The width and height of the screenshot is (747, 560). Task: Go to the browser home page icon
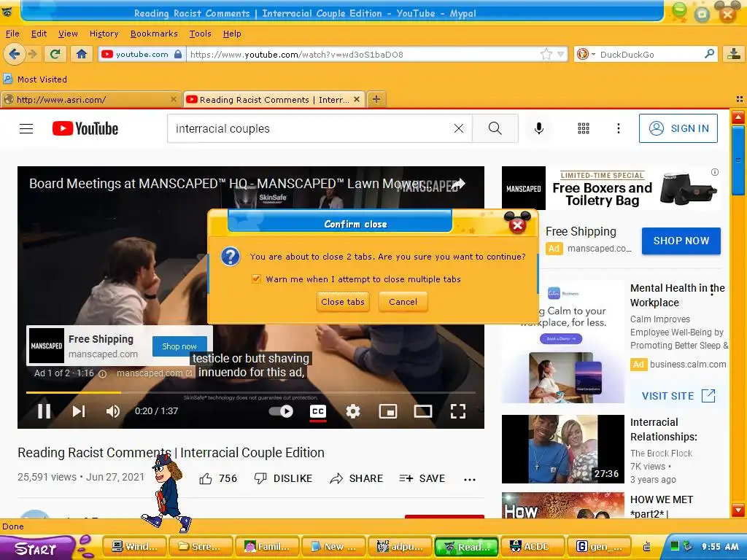pyautogui.click(x=82, y=54)
